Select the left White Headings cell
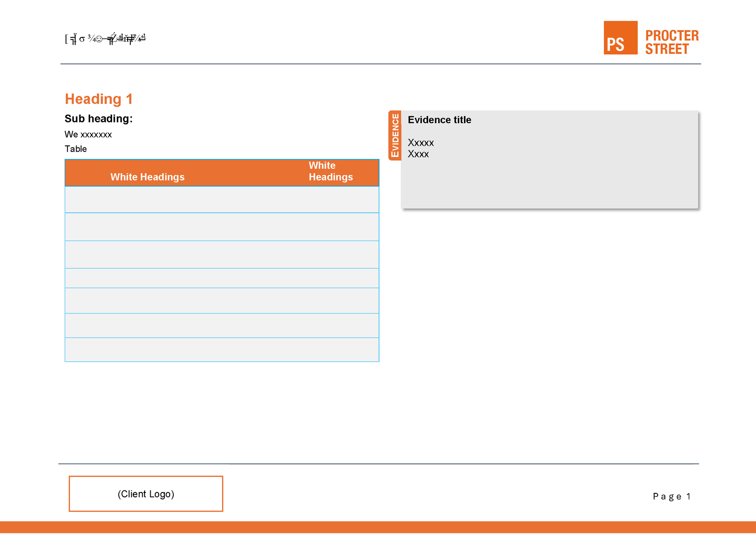 [147, 177]
